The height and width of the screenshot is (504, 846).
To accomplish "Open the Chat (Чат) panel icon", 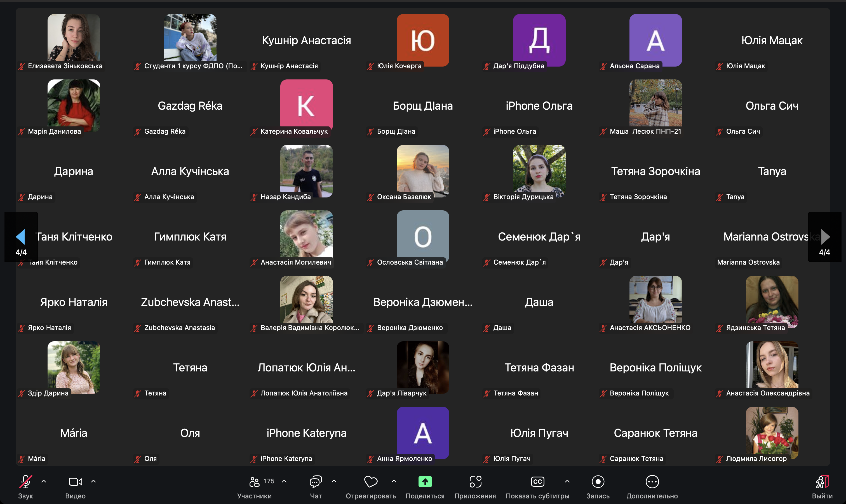I will pyautogui.click(x=316, y=481).
